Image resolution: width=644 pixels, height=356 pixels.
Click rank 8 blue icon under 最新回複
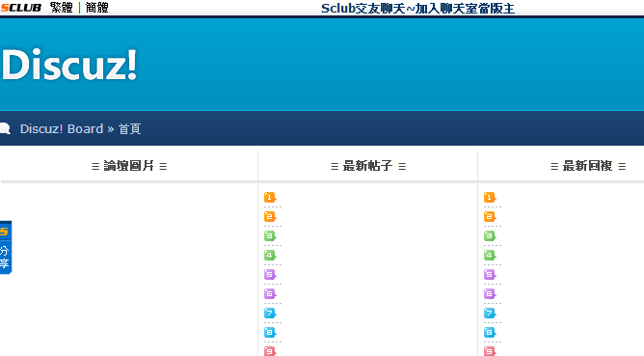point(490,333)
